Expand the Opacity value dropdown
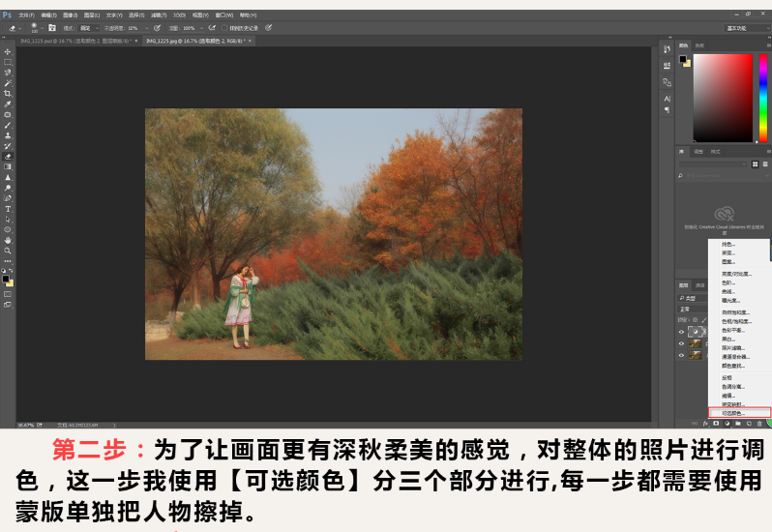The image size is (772, 532). (146, 28)
